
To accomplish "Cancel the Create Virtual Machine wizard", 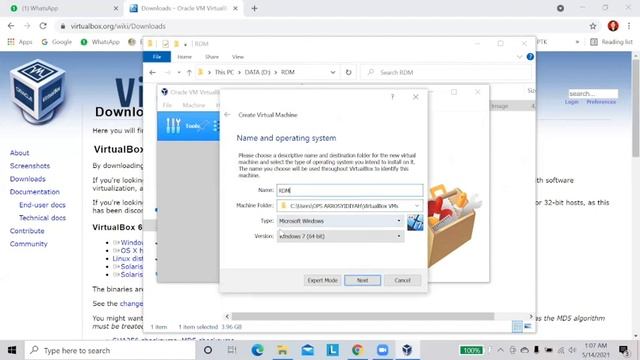I will (x=402, y=280).
